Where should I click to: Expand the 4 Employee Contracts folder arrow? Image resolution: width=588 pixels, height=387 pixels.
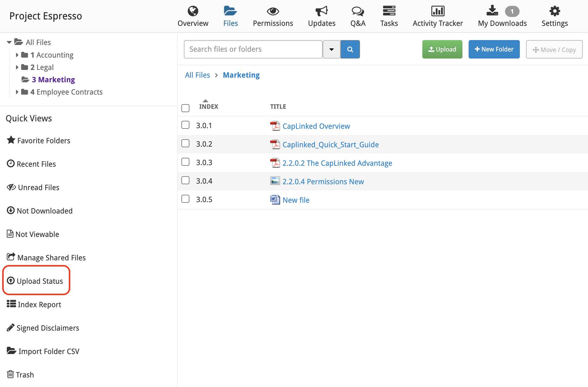point(17,92)
